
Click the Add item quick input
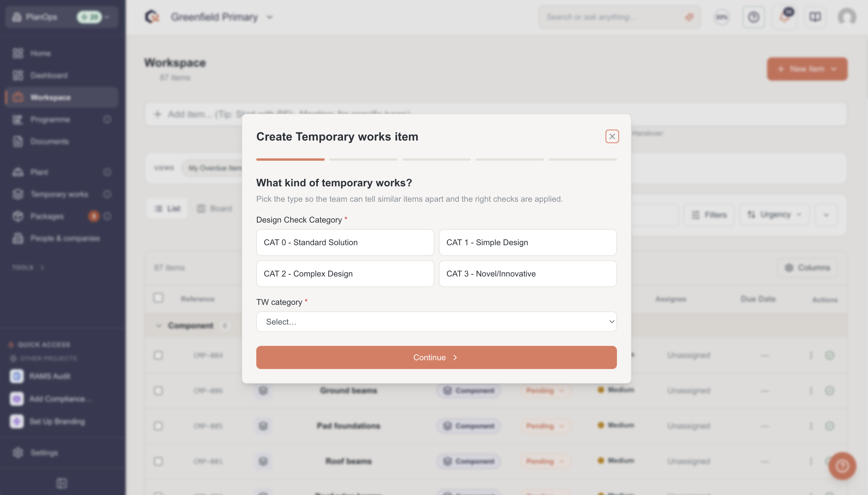(x=496, y=114)
